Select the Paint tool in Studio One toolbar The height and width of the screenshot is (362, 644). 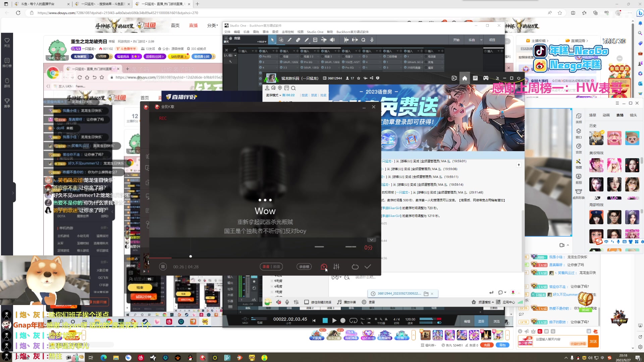(307, 40)
